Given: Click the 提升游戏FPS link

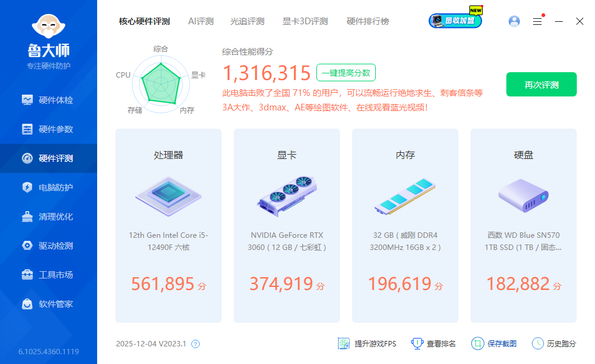Looking at the screenshot, I should coord(367,343).
